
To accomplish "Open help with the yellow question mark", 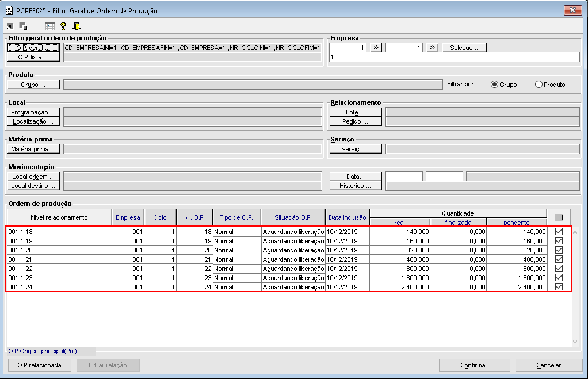I will coord(63,26).
